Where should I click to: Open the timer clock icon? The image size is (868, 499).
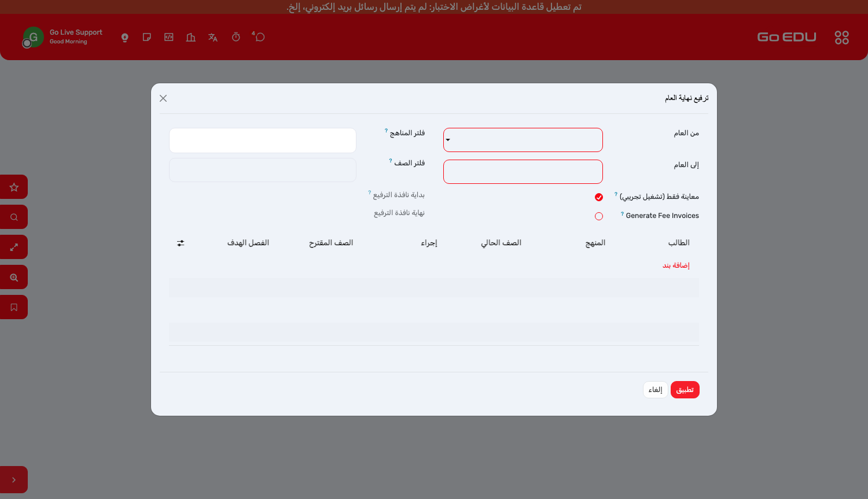tap(236, 37)
